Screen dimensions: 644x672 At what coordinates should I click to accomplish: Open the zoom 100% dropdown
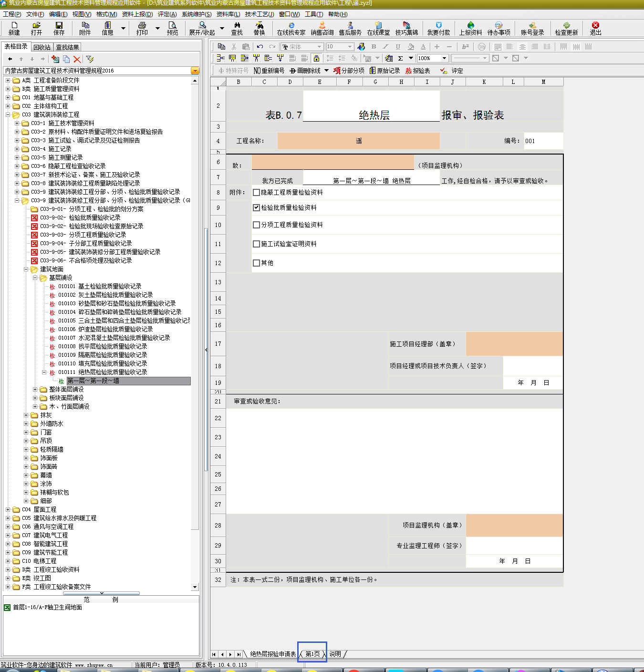pyautogui.click(x=445, y=58)
